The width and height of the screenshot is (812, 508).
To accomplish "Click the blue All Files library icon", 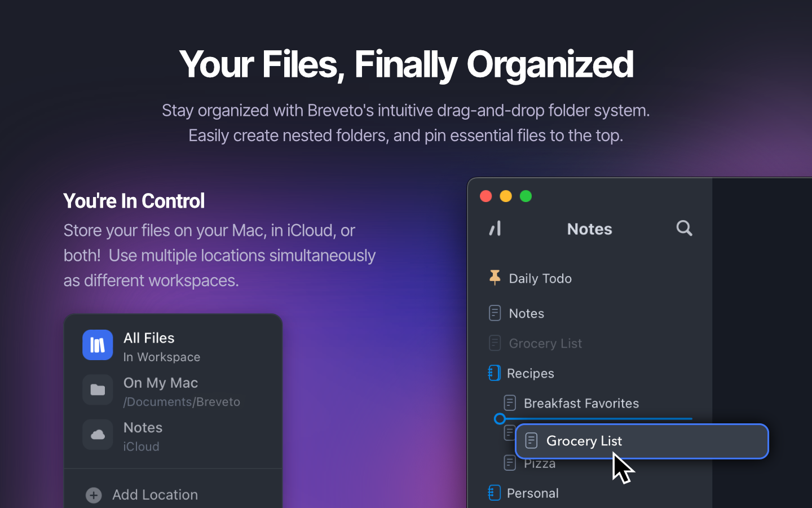I will click(x=98, y=345).
